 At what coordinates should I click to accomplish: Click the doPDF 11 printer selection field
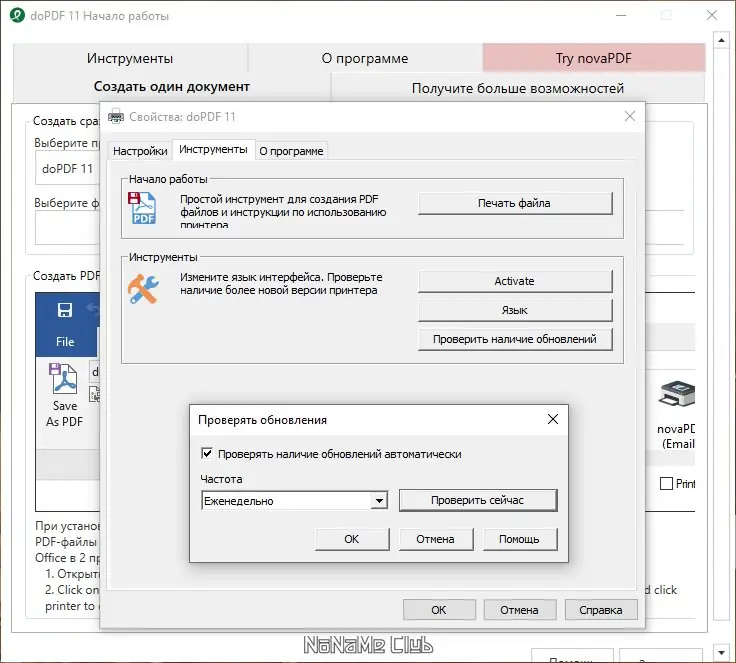click(x=67, y=168)
